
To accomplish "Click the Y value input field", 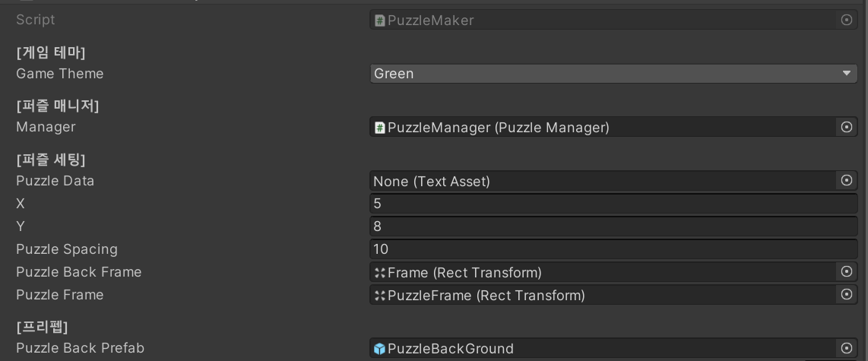I will (613, 226).
